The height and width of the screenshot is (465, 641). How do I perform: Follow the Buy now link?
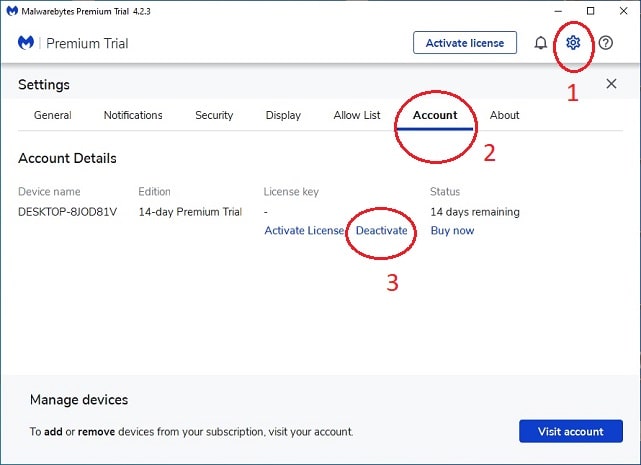[452, 231]
